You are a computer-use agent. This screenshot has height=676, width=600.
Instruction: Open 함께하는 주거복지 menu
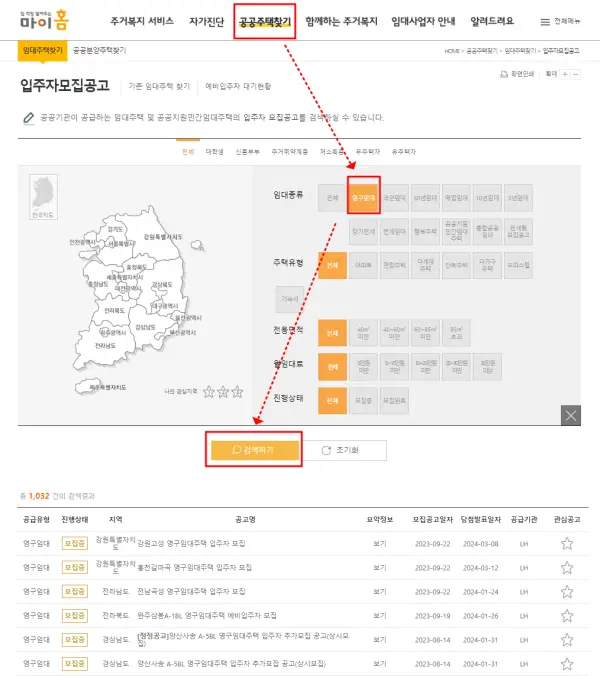click(x=341, y=21)
